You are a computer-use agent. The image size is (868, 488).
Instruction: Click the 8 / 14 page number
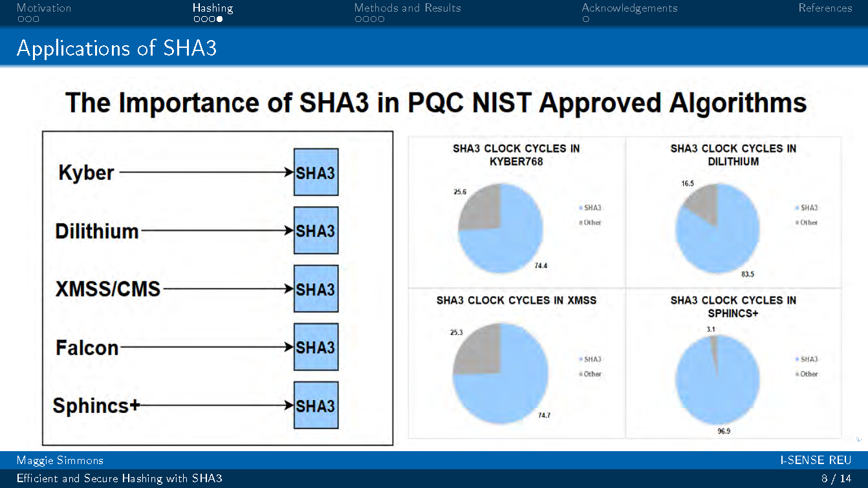pyautogui.click(x=836, y=478)
